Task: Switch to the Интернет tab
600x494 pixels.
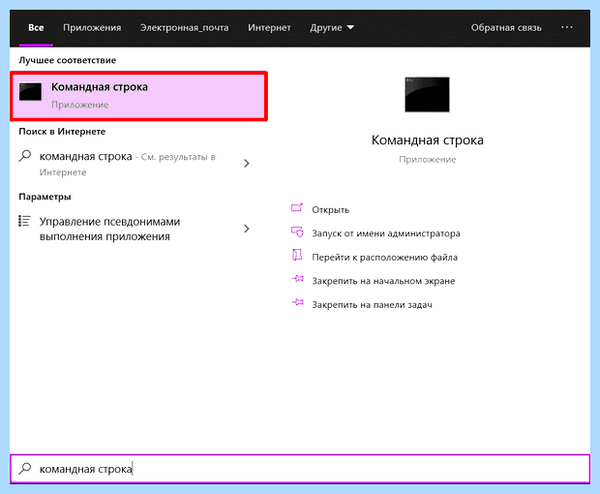Action: click(x=269, y=28)
